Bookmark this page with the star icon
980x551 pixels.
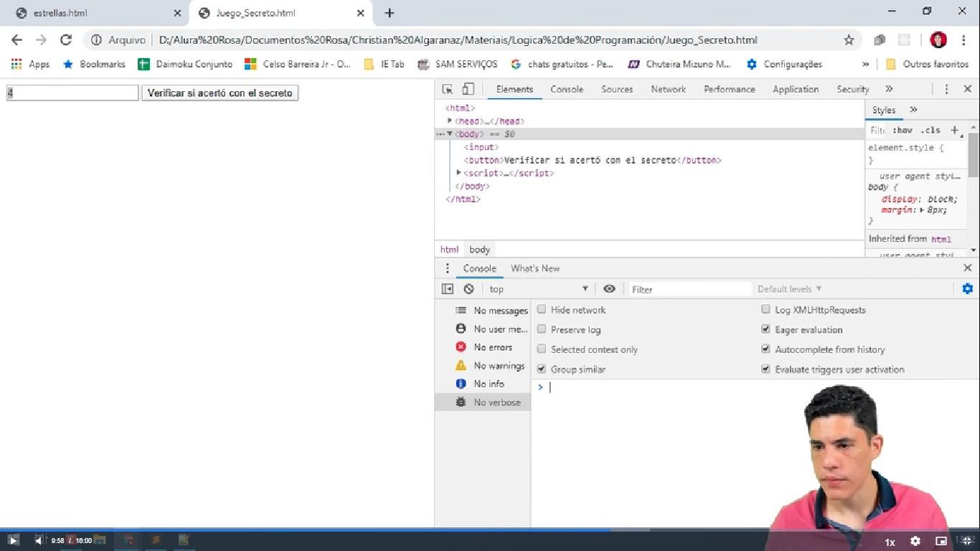[x=849, y=40]
